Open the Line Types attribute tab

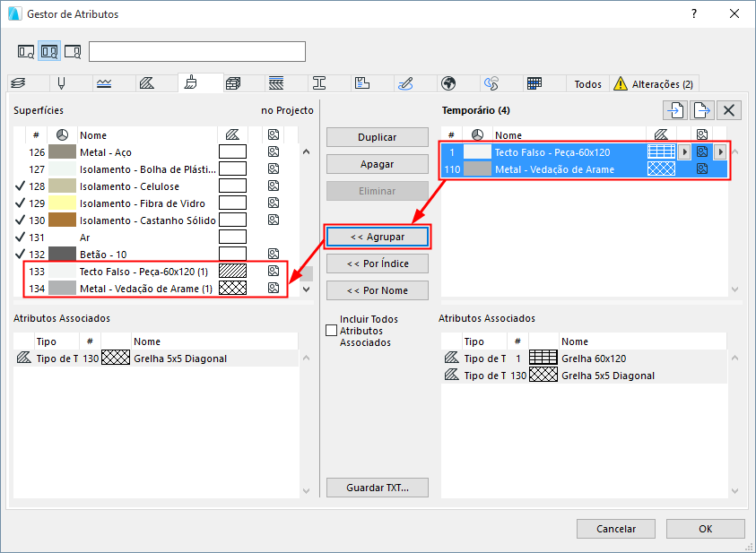point(104,84)
